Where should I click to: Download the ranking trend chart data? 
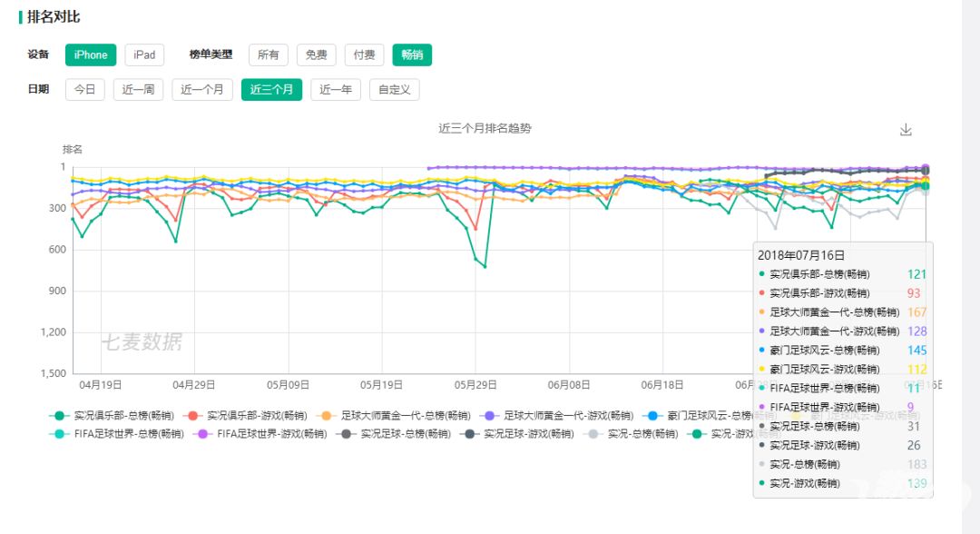click(x=906, y=129)
